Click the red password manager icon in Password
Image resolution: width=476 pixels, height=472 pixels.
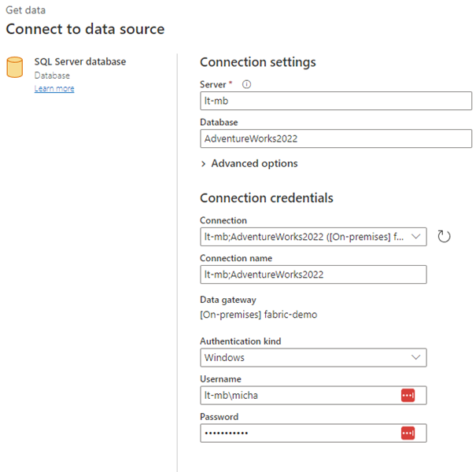pyautogui.click(x=408, y=433)
